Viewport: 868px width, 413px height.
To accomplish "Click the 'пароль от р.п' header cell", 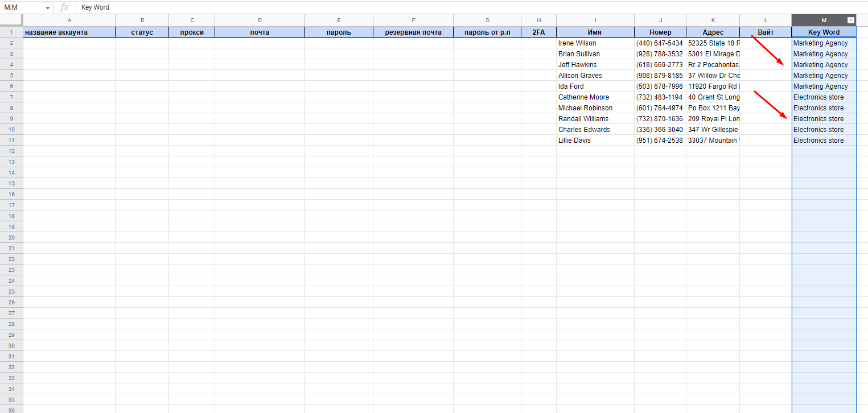I will 487,32.
